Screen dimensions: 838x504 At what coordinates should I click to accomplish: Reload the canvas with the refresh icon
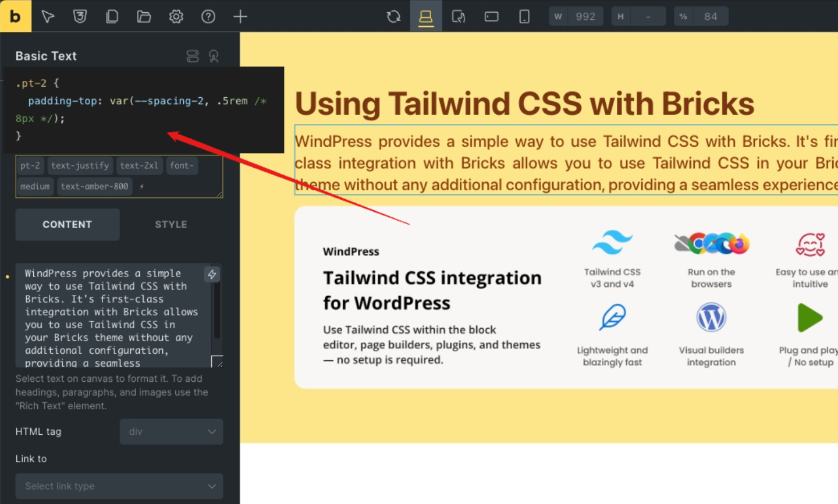pyautogui.click(x=393, y=16)
